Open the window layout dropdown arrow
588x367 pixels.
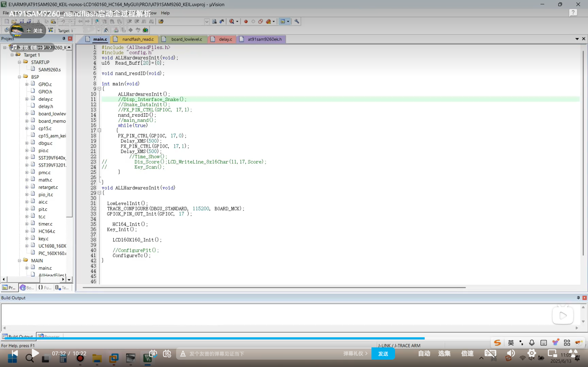point(288,21)
